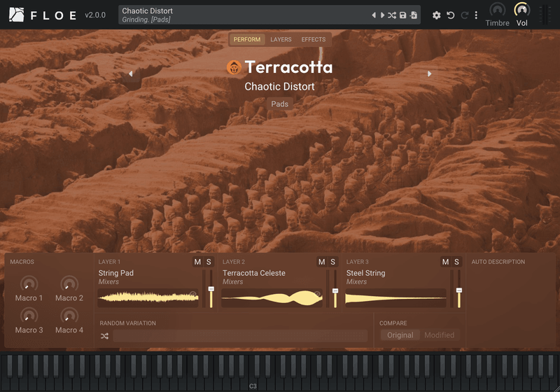
Task: Solo Layer 3 Steel String
Action: pyautogui.click(x=456, y=262)
